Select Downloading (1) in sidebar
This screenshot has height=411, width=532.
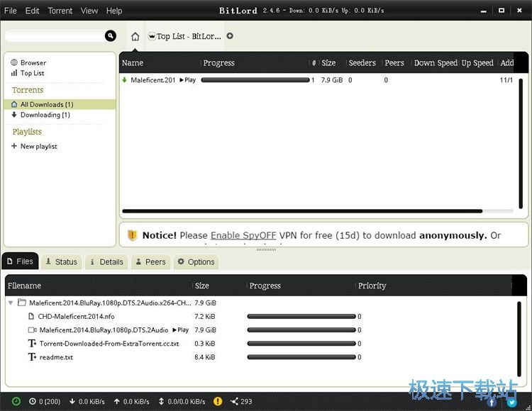(45, 115)
